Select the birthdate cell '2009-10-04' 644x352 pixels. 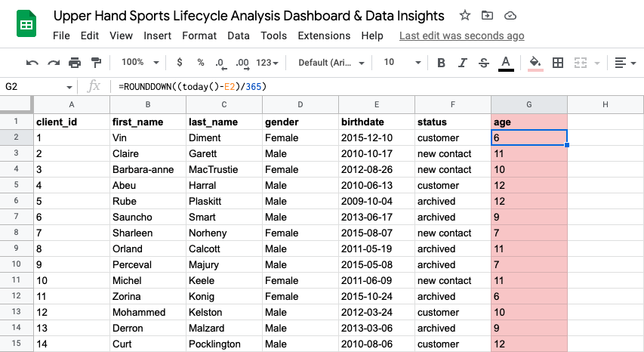(377, 201)
